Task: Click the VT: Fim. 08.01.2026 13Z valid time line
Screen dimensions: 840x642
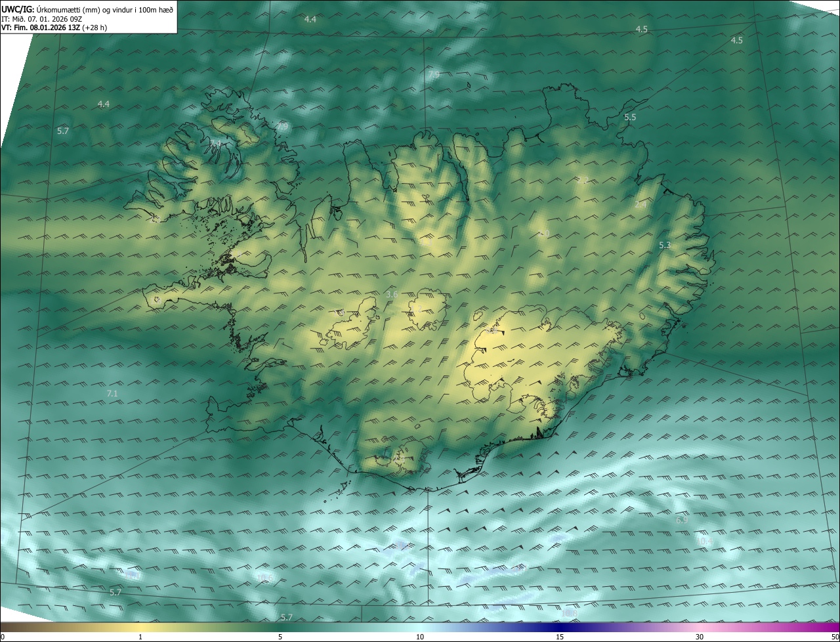Action: 54,28
